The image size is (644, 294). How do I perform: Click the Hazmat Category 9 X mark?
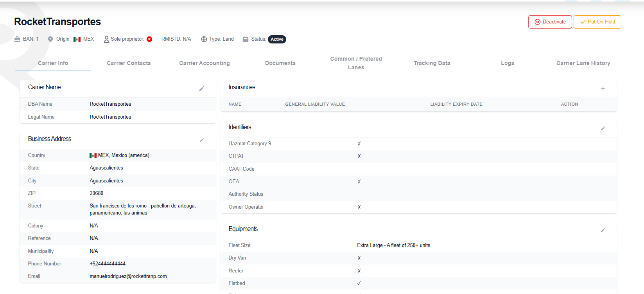tap(359, 144)
